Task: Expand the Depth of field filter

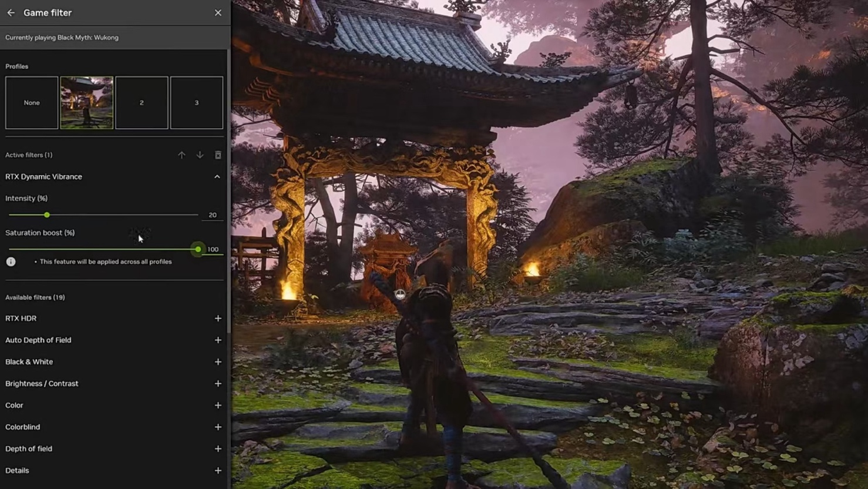Action: [217, 448]
